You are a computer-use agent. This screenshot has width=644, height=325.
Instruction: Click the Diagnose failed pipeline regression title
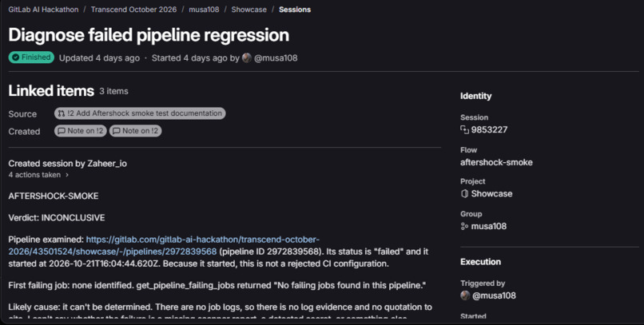(149, 35)
